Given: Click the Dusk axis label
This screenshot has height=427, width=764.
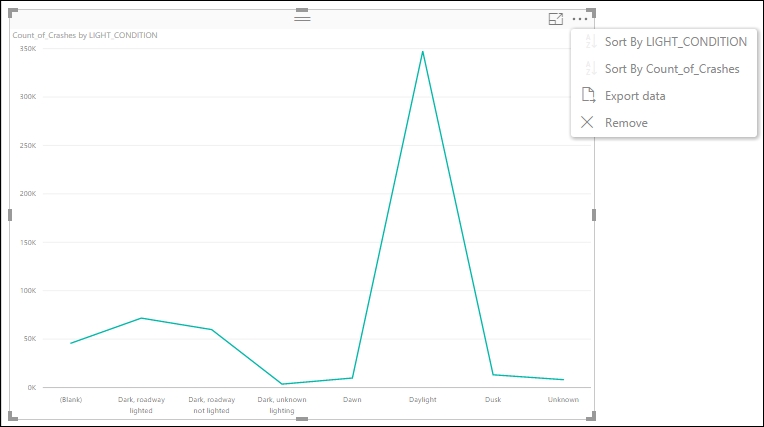Looking at the screenshot, I should (x=493, y=400).
